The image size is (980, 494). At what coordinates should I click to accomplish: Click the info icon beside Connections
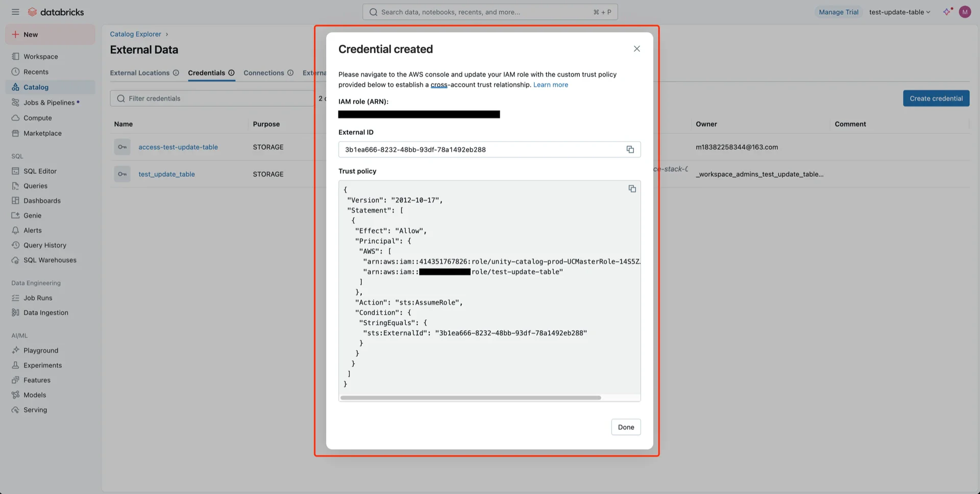290,73
